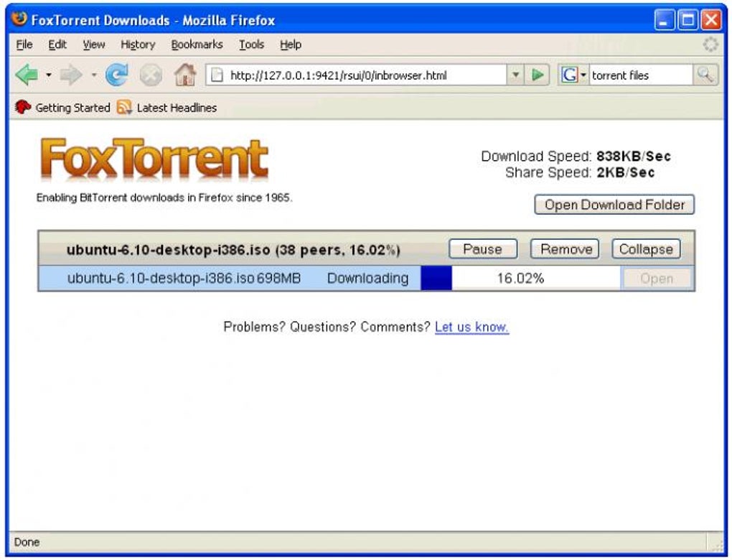Collapse the ubuntu torrent details
Viewport: 732px width, 560px height.
click(646, 249)
